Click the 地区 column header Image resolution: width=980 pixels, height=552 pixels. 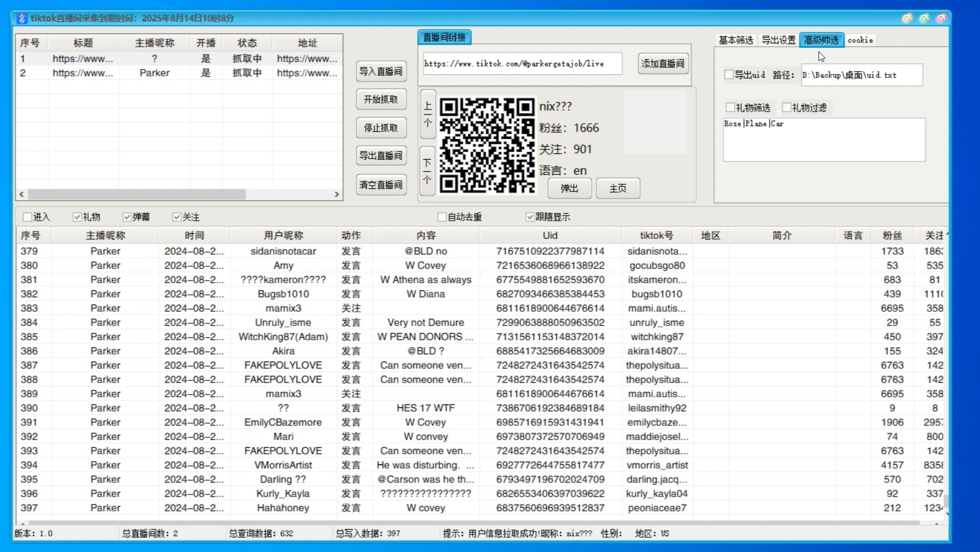coord(710,235)
